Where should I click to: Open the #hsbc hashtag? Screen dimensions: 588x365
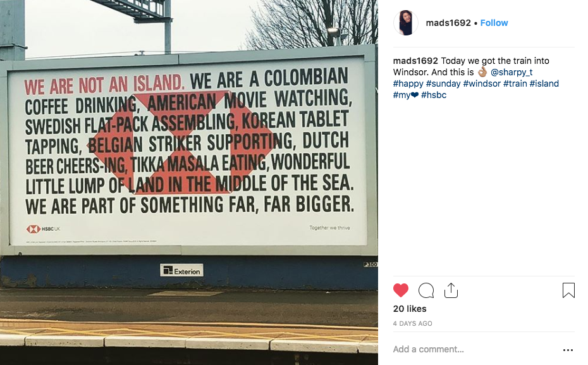[x=434, y=95]
